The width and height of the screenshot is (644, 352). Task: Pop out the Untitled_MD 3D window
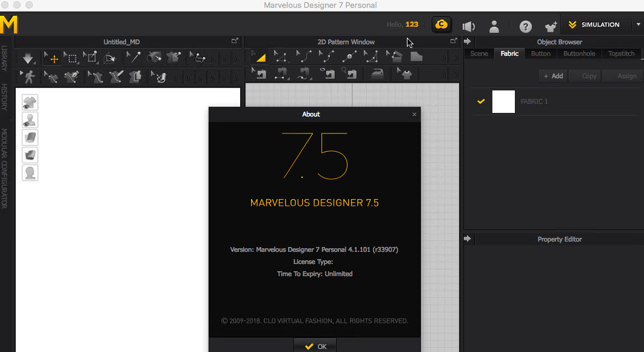(235, 41)
